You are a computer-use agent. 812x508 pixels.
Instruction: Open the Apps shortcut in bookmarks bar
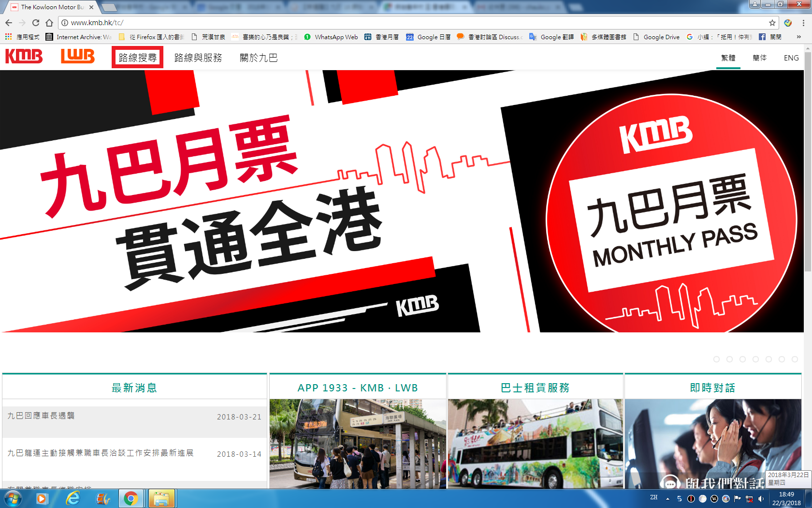(x=22, y=37)
